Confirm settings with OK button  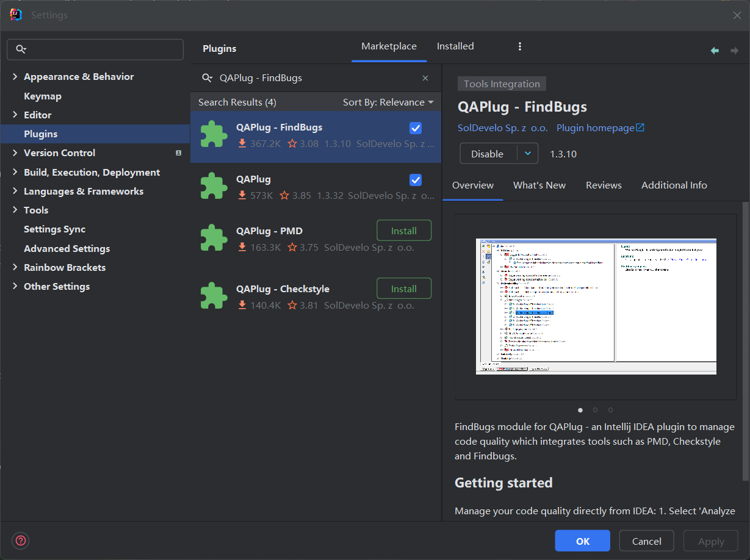[582, 541]
